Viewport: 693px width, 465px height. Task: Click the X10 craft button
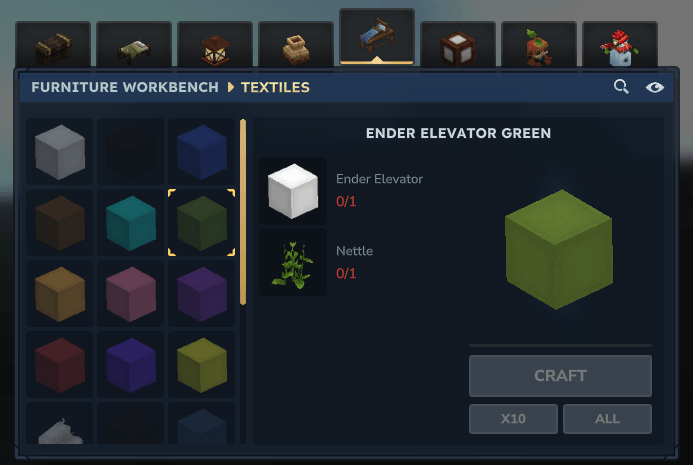[x=513, y=419]
